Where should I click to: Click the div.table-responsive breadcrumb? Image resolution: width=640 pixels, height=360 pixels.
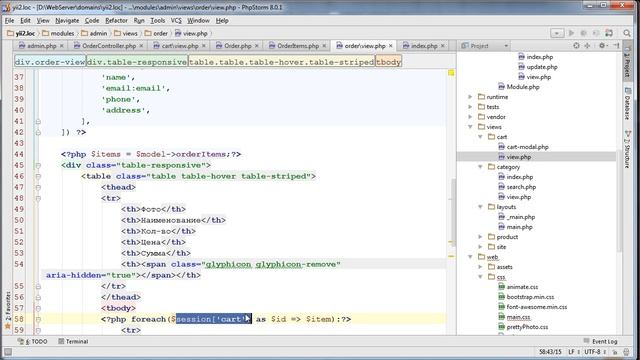(x=137, y=62)
